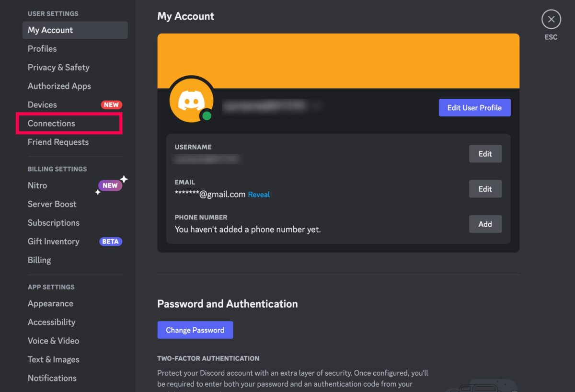The width and height of the screenshot is (575, 392).
Task: Click the "TWO-FACTOR AUTHENTICATION" label
Action: (x=208, y=358)
